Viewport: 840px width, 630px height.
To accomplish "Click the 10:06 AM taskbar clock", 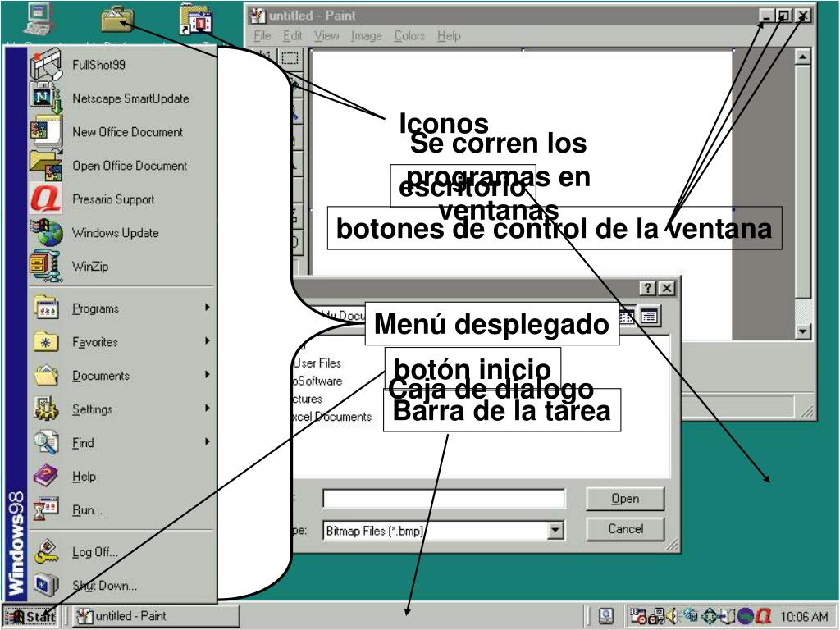I will point(804,617).
